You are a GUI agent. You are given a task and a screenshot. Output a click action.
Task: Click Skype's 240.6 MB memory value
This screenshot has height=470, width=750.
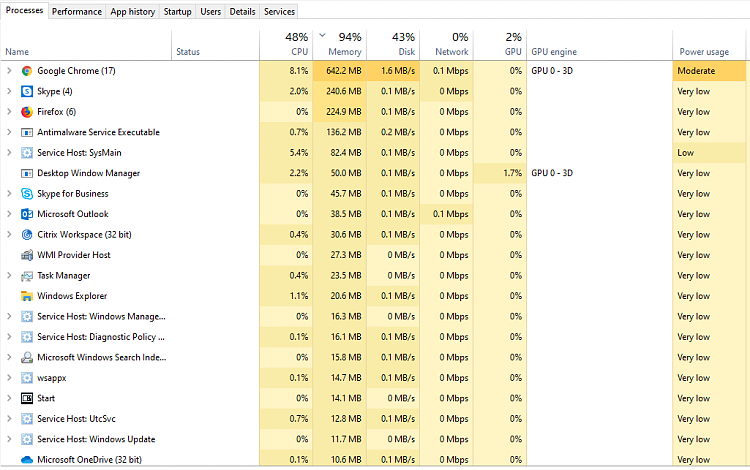pyautogui.click(x=343, y=91)
